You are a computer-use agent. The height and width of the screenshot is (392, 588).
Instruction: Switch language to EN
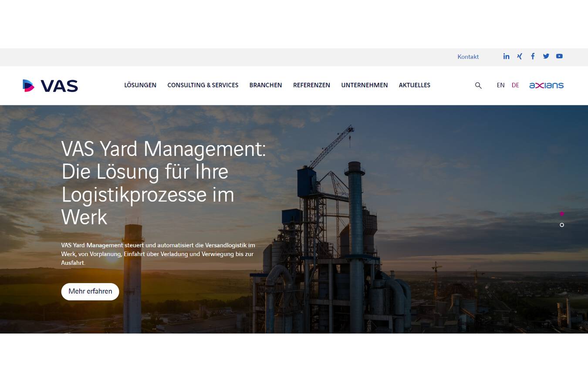coord(500,85)
